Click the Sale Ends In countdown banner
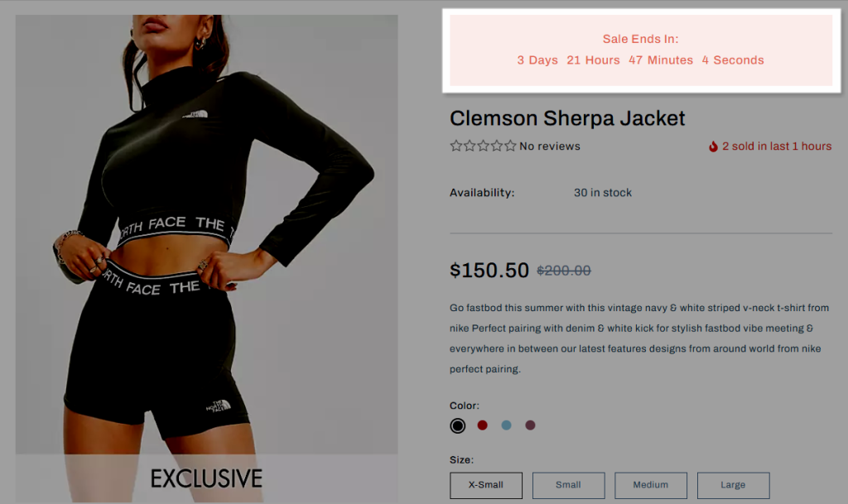The width and height of the screenshot is (848, 504). tap(641, 50)
